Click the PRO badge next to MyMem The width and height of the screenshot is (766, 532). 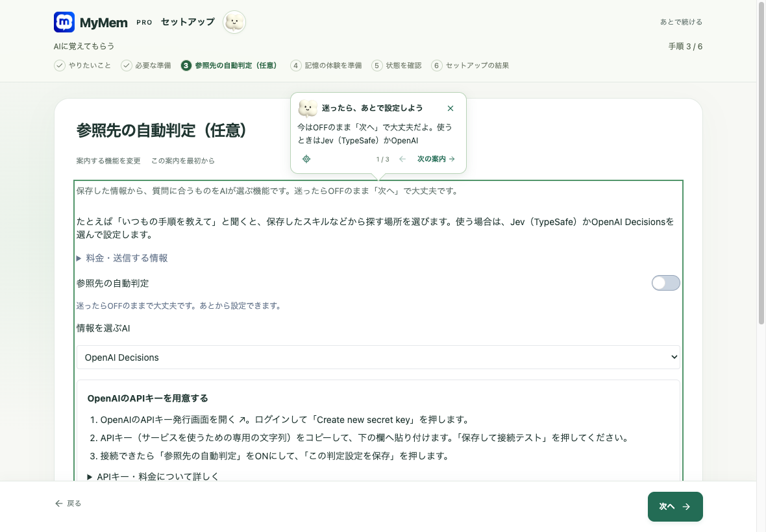[x=144, y=23]
